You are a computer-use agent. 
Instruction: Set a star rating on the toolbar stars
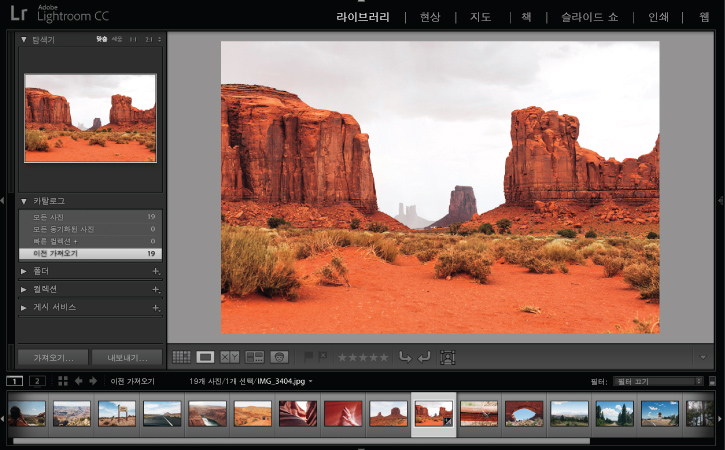(x=363, y=358)
